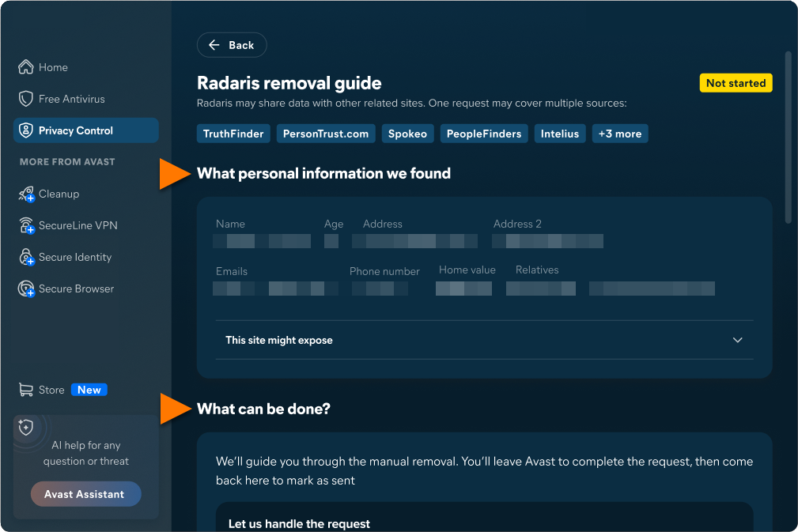Click the back arrow icon

(x=214, y=45)
